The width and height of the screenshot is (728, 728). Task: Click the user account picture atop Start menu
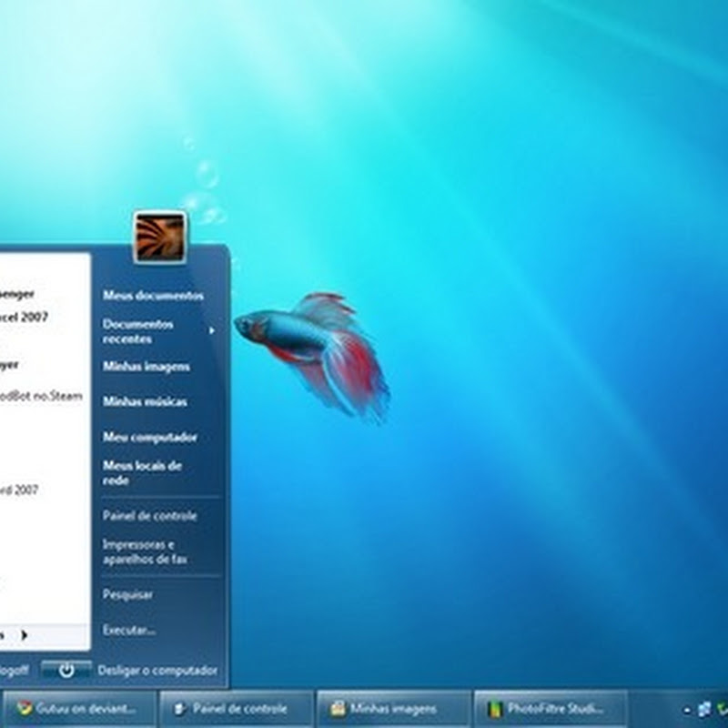point(159,237)
